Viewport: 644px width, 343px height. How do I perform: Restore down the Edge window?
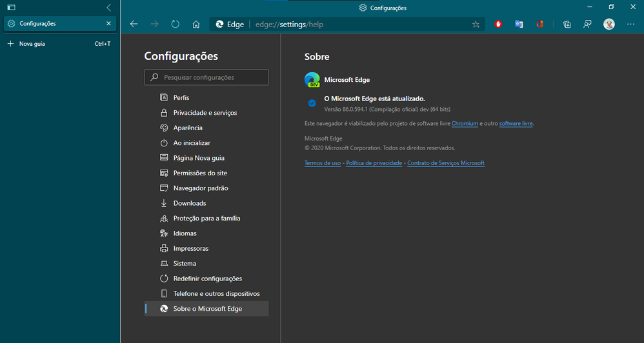click(x=611, y=7)
